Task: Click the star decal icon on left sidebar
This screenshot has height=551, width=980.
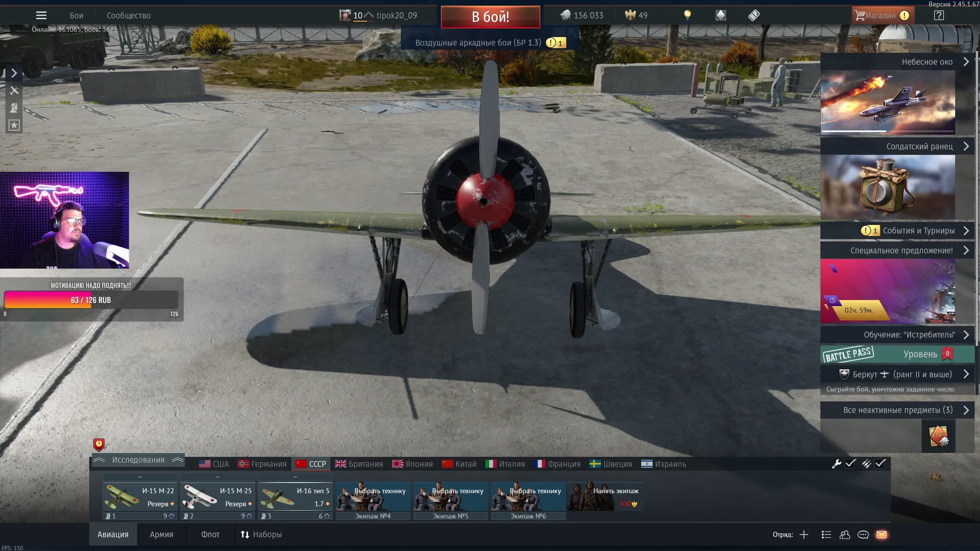Action: [14, 125]
